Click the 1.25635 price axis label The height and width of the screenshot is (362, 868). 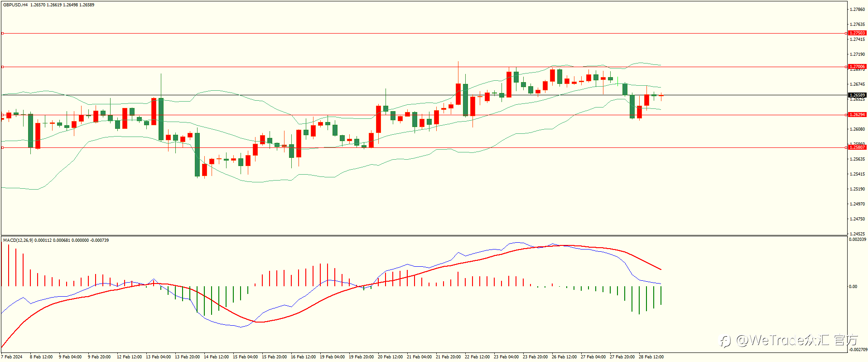point(858,159)
